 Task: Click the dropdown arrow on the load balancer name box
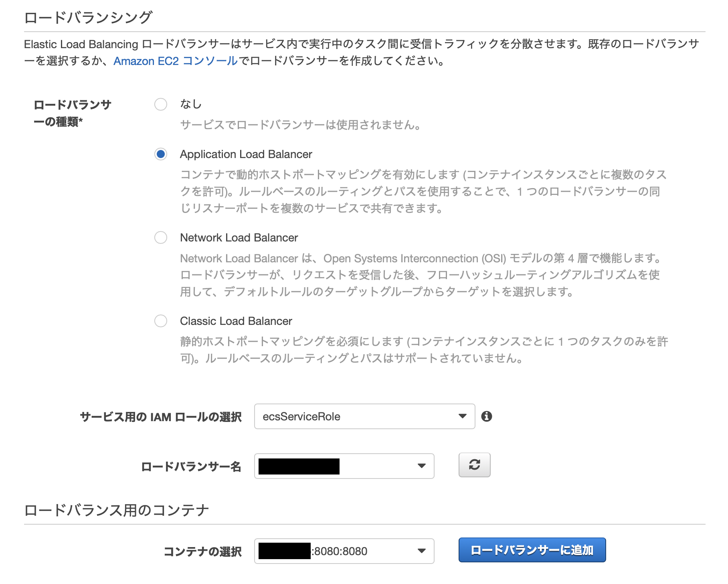pos(421,466)
